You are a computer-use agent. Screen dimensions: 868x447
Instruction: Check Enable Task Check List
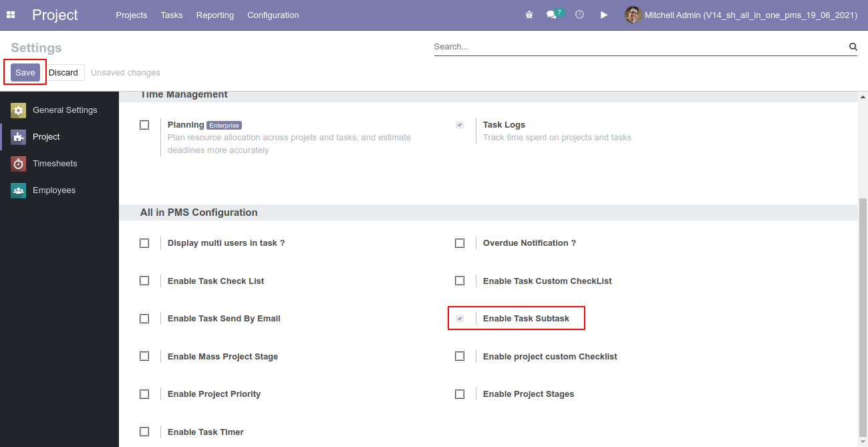(144, 281)
